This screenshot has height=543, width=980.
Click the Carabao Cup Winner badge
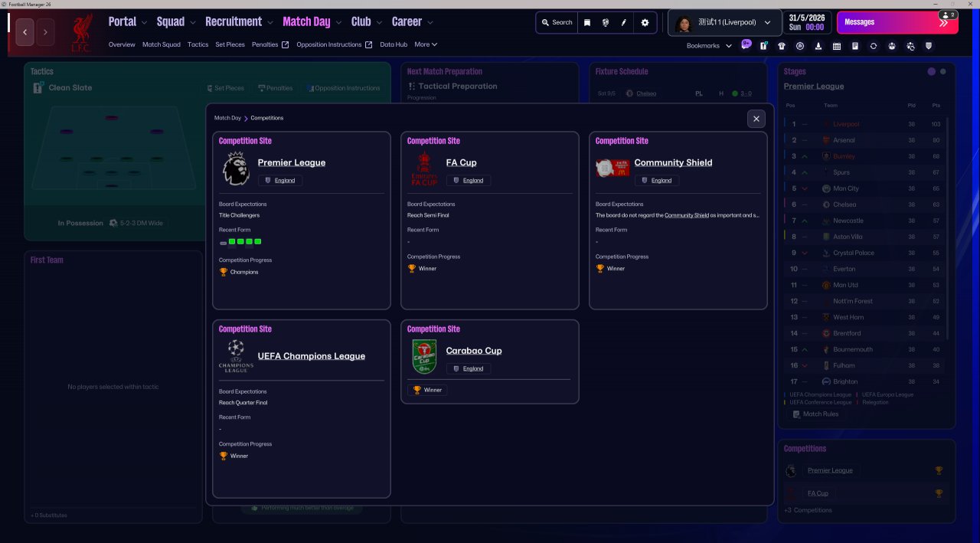(427, 390)
